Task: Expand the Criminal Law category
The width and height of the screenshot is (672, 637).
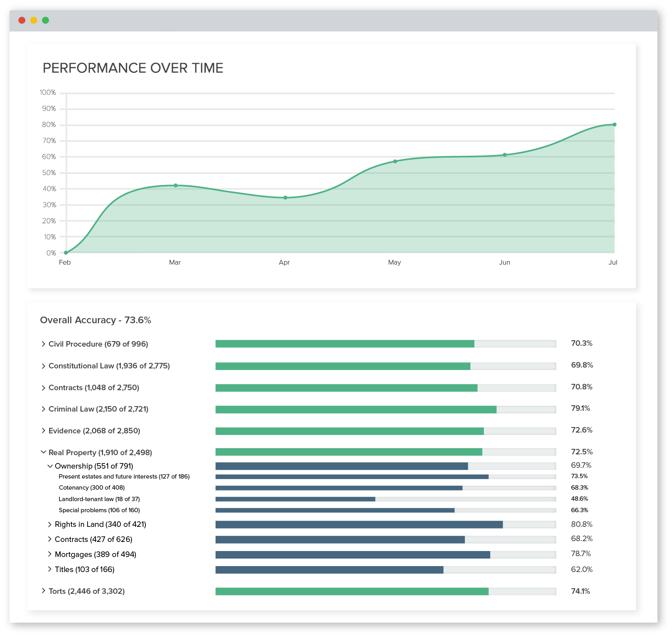Action: tap(43, 409)
